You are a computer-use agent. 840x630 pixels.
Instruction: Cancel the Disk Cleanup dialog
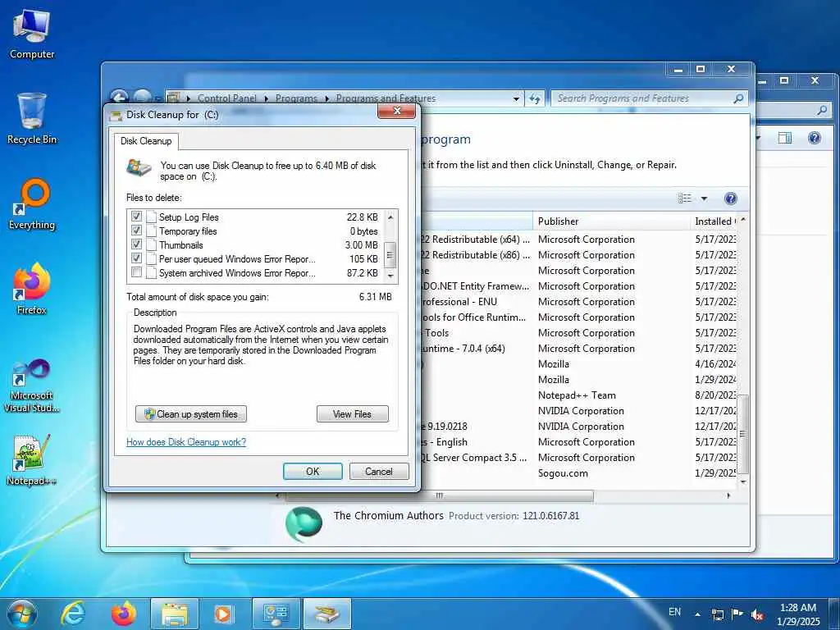379,472
